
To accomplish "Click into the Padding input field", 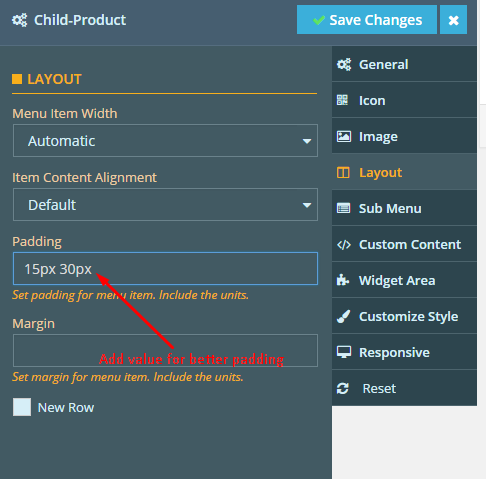I will point(165,269).
